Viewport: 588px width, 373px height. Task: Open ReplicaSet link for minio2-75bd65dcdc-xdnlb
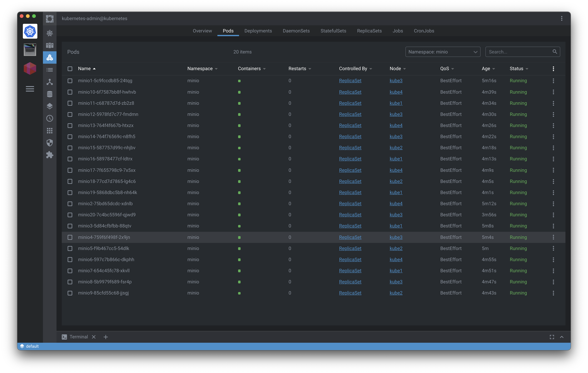[x=350, y=204]
